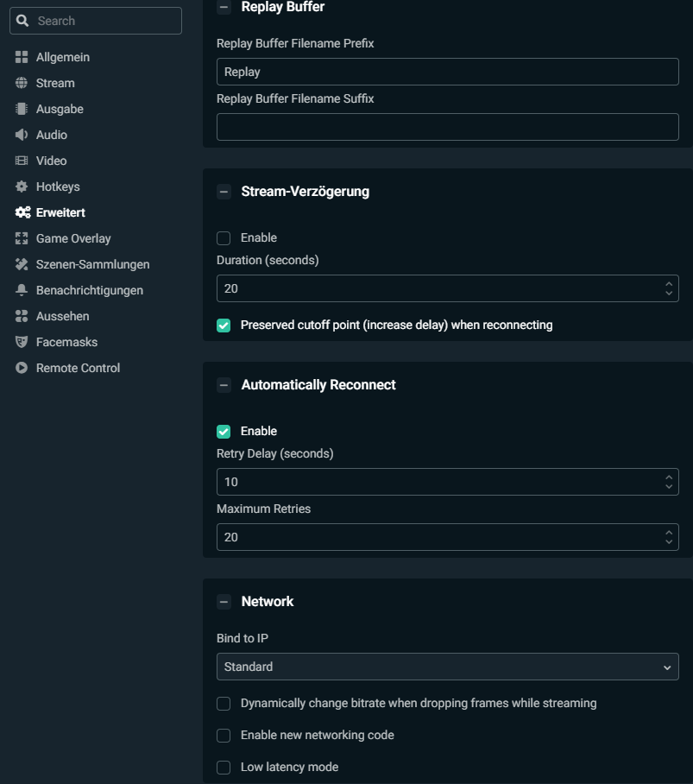
Task: Click the Audio speaker icon
Action: (x=22, y=135)
